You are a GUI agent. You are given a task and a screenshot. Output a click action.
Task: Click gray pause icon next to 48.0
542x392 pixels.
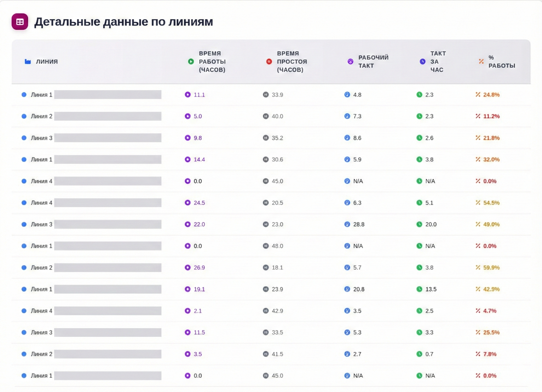coord(266,246)
